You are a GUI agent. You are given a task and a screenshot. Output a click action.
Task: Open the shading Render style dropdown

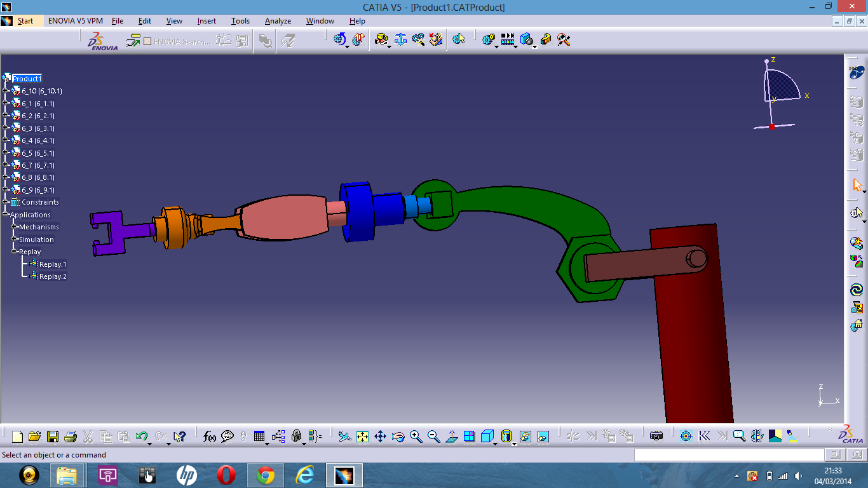(x=514, y=443)
